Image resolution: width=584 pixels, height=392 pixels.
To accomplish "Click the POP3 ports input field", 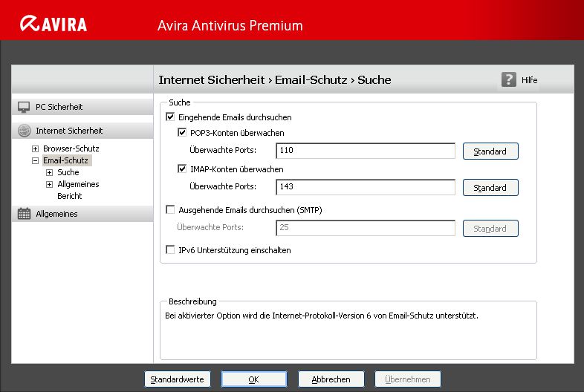I will 365,151.
